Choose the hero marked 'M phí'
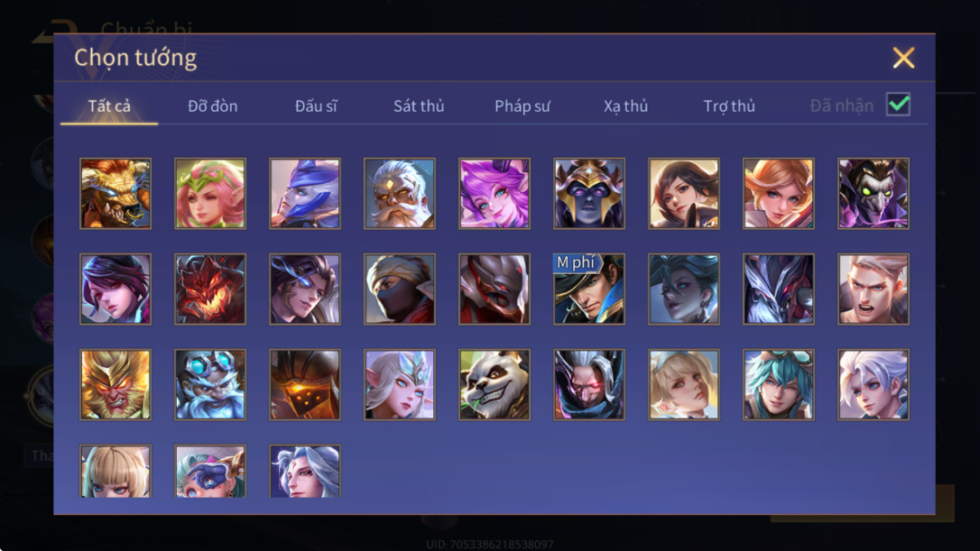The width and height of the screenshot is (980, 551). (588, 289)
